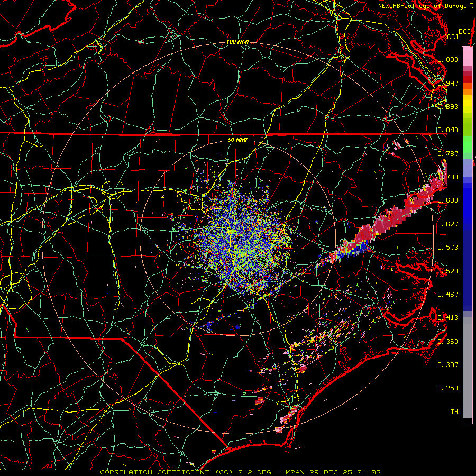Pick the lavender swatch in the color bar
This screenshot has height=476, width=476.
point(467,168)
